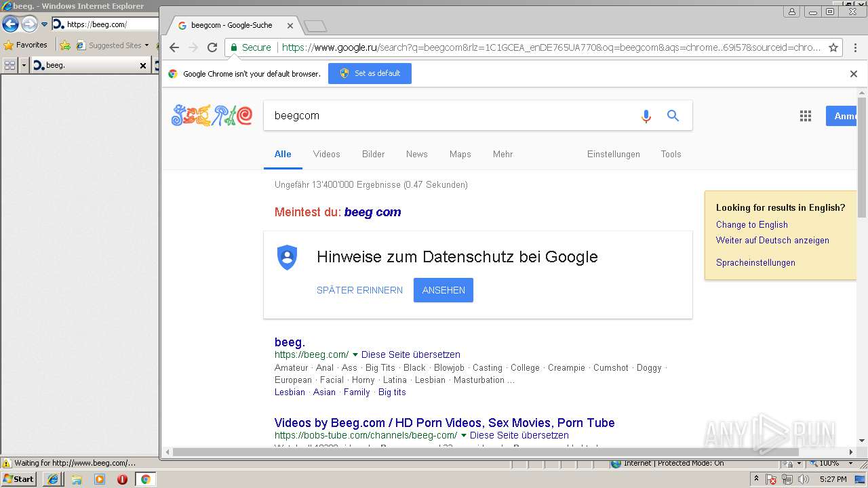
Task: Click Chrome back arrow
Action: (174, 47)
